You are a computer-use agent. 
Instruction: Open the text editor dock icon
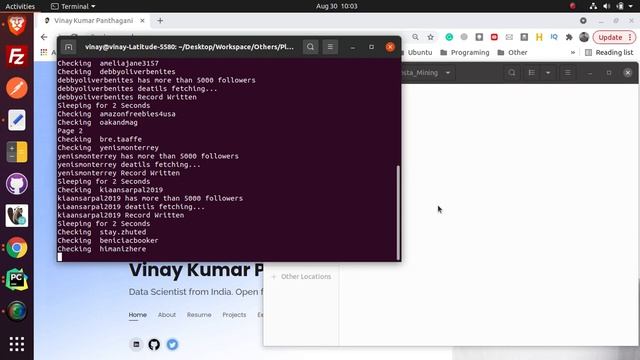(17, 120)
